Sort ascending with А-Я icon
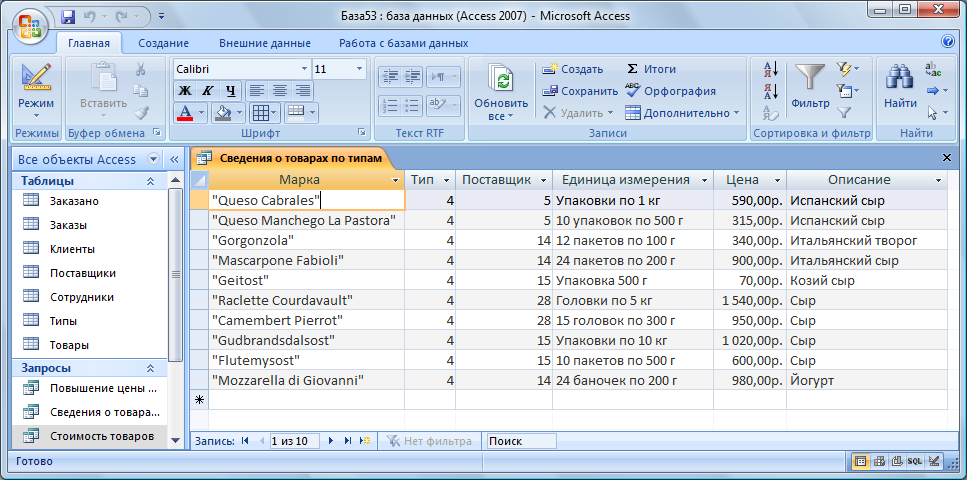Viewport: 967px width, 480px height. tap(770, 68)
